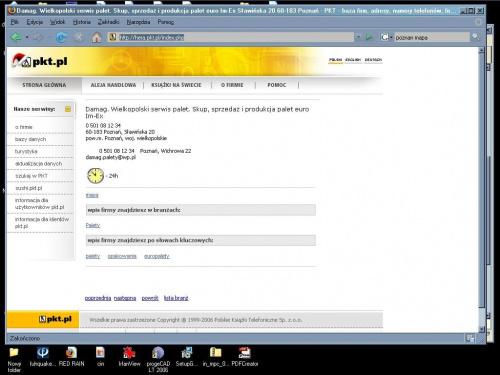Screen dimensions: 500x375
Task: Click the 'opakowania' keyword link
Action: (x=122, y=256)
